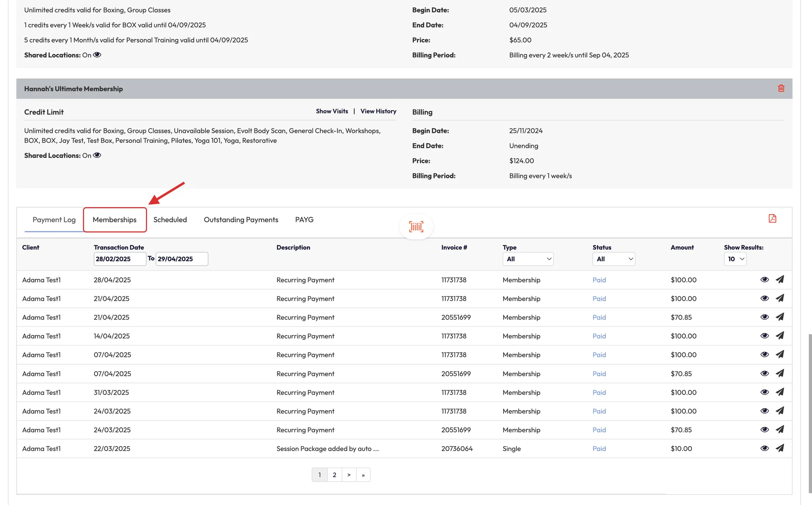Viewport: 812px width, 505px height.
Task: Open View History for credit limit
Action: [378, 111]
